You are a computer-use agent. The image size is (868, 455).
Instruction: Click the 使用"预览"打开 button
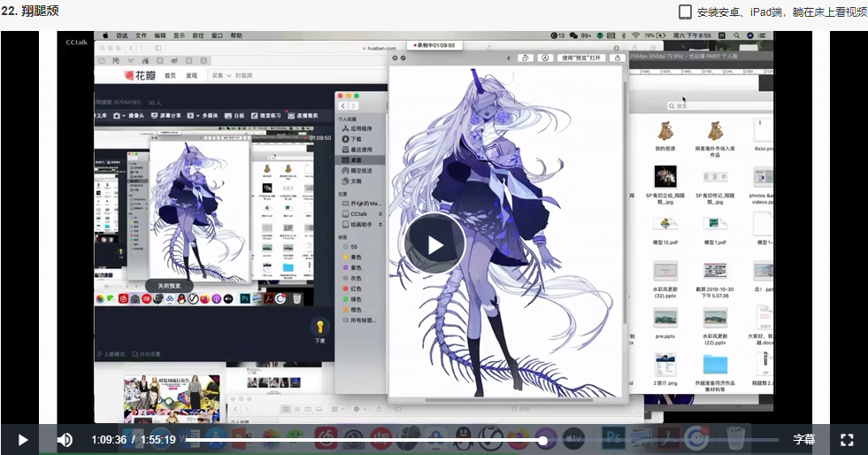[x=580, y=58]
